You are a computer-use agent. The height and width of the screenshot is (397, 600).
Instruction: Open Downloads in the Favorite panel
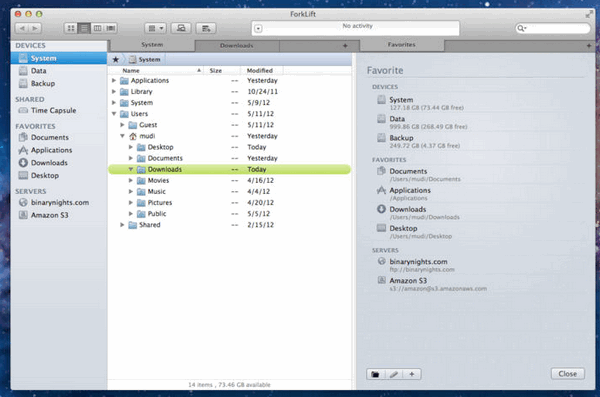pyautogui.click(x=418, y=213)
